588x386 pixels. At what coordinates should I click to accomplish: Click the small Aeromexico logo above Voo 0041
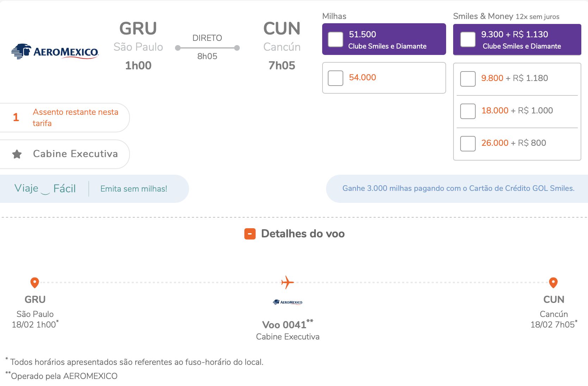pos(288,302)
